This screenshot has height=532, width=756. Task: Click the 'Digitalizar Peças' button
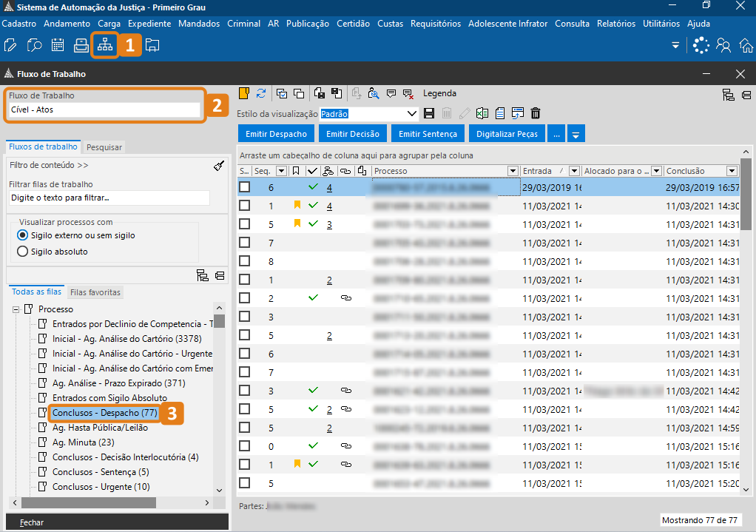507,134
